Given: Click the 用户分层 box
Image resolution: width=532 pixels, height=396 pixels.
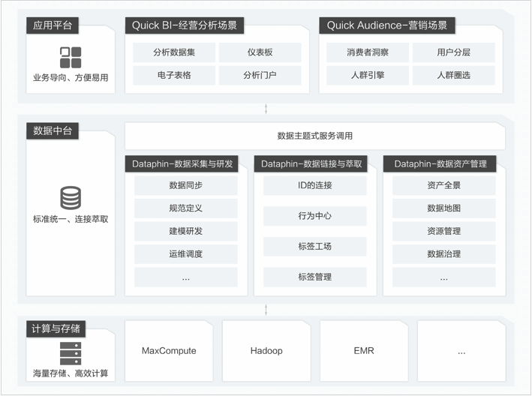Looking at the screenshot, I should [454, 52].
